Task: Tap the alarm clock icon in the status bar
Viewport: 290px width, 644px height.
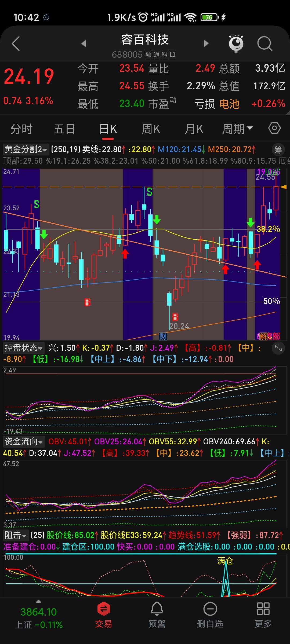Action: click(143, 17)
